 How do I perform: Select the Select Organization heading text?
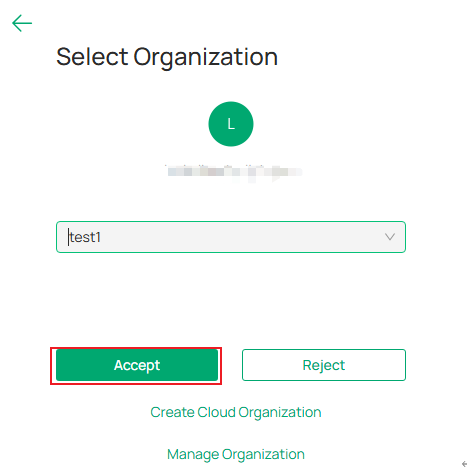pyautogui.click(x=167, y=57)
